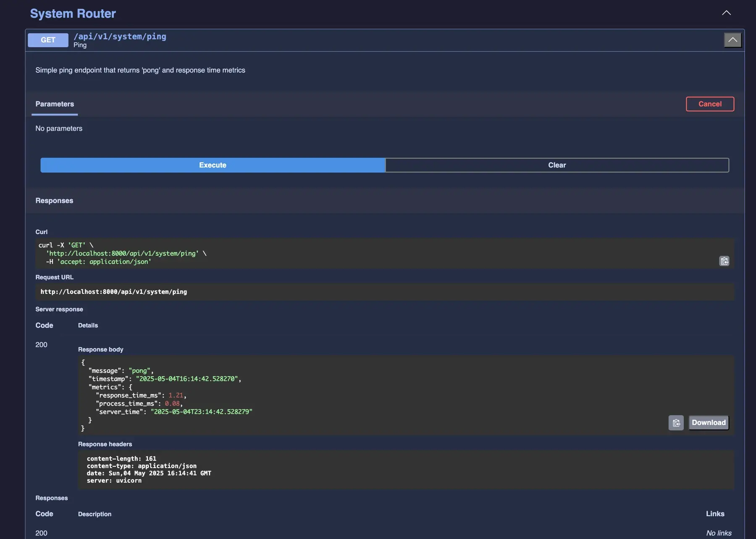Click the response_time_ms value 1.21

pyautogui.click(x=176, y=395)
